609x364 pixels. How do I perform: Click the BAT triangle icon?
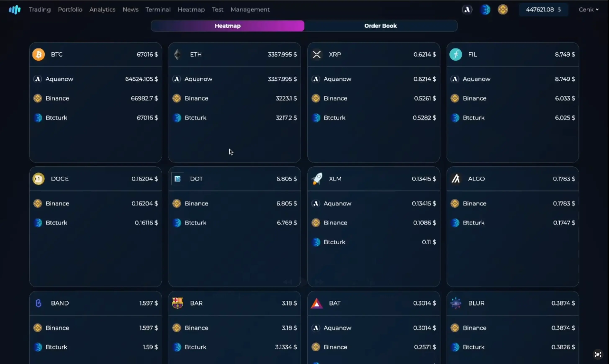coord(316,303)
